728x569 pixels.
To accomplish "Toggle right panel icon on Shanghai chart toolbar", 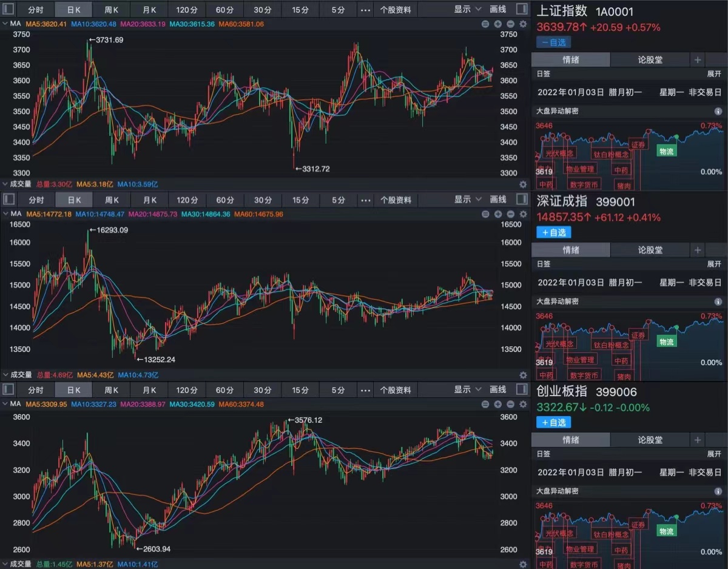I will [521, 10].
